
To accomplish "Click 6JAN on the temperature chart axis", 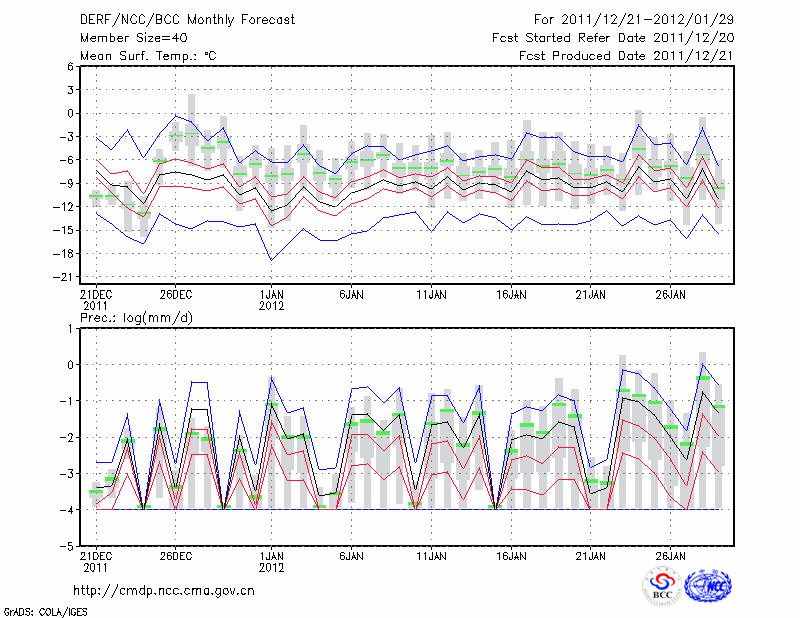I will coord(350,295).
